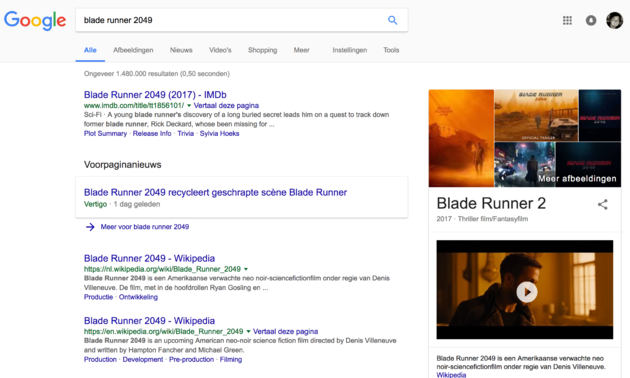Expand IMDb result URL dropdown arrow
The height and width of the screenshot is (378, 630).
(189, 106)
